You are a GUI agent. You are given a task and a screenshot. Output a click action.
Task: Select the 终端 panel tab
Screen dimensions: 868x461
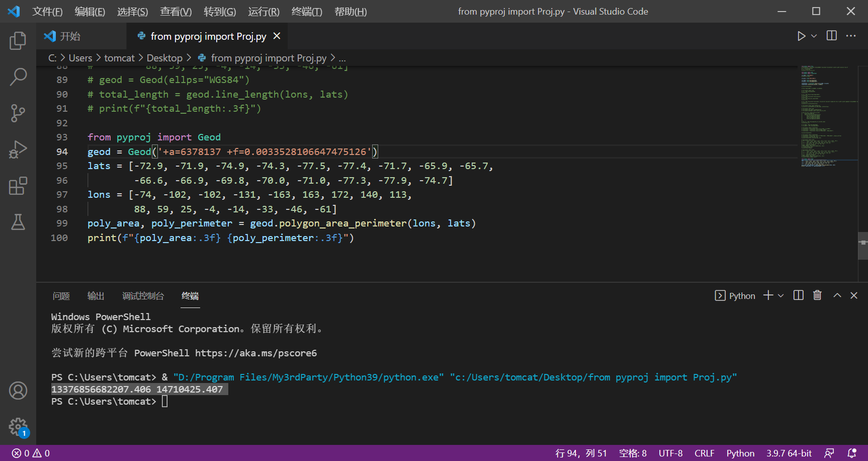click(x=190, y=296)
